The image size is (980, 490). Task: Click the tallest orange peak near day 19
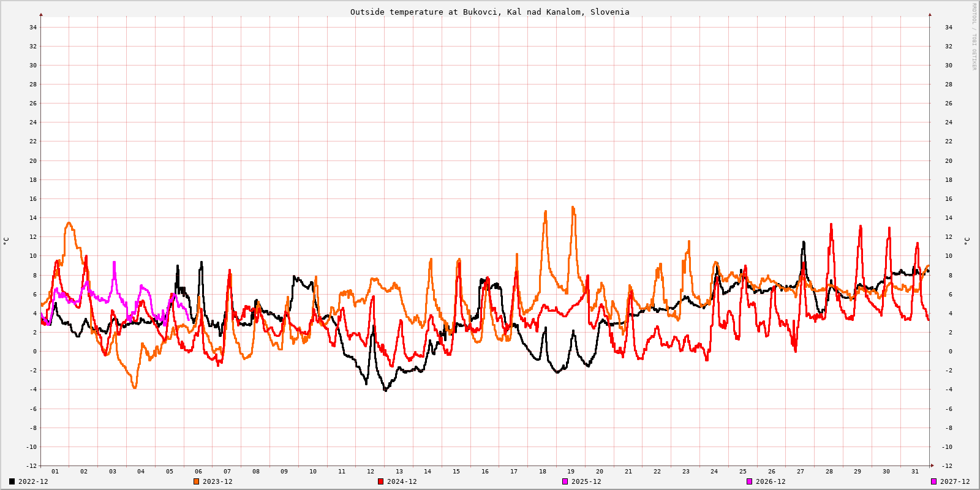[x=573, y=208]
